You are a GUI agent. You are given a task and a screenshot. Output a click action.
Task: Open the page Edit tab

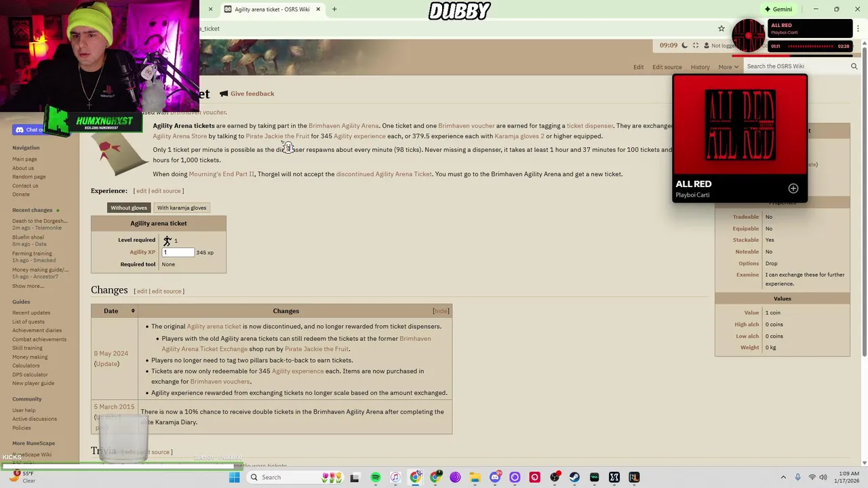(x=638, y=67)
